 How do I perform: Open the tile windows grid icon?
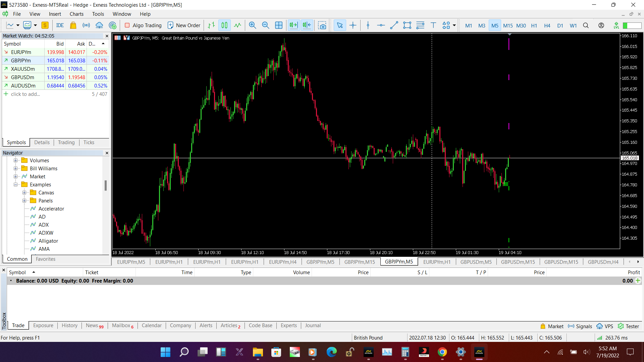[x=279, y=25]
